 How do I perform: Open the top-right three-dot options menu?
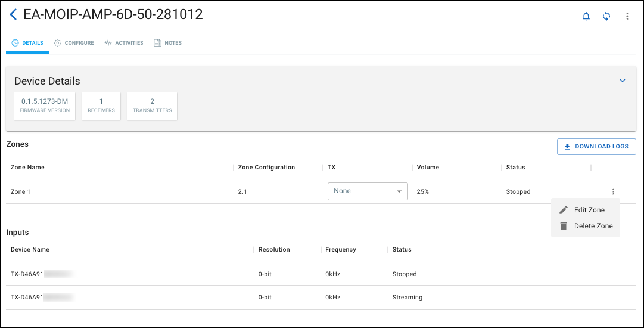tap(627, 16)
